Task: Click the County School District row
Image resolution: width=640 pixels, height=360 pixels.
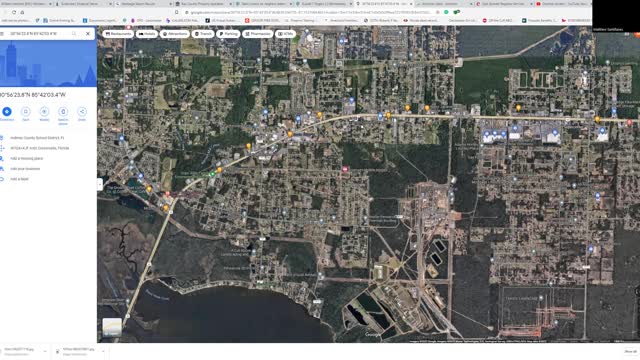Action: [37, 138]
